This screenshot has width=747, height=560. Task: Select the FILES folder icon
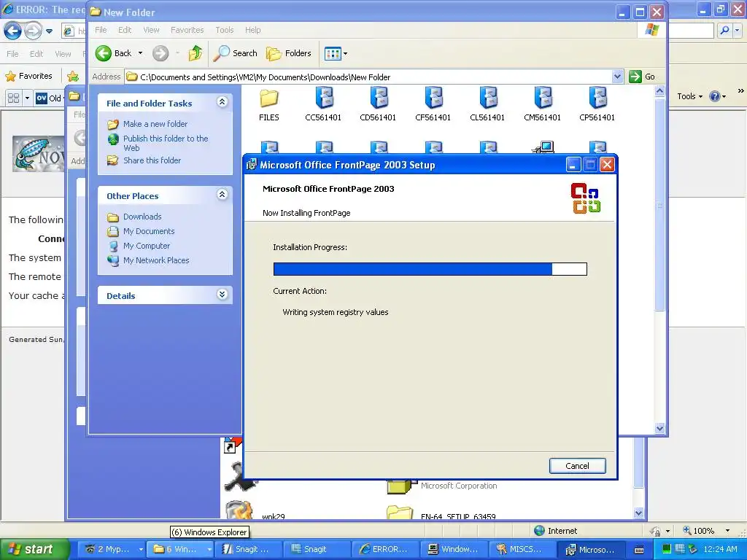point(269,104)
